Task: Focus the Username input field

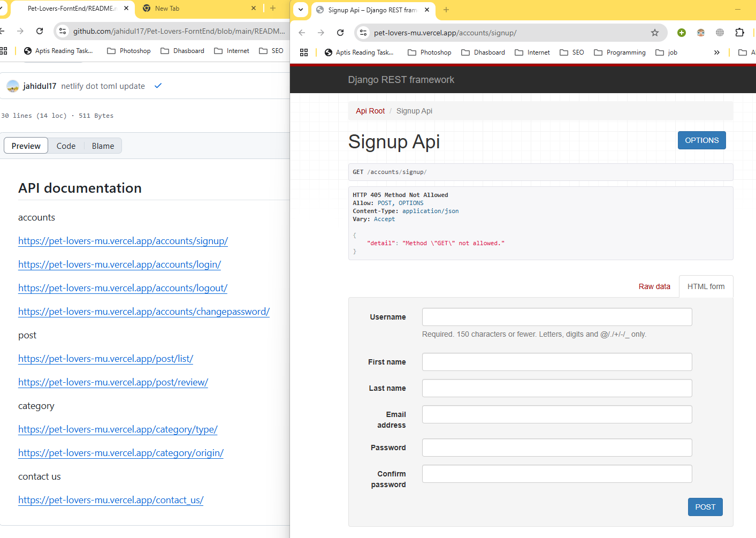Action: point(556,317)
